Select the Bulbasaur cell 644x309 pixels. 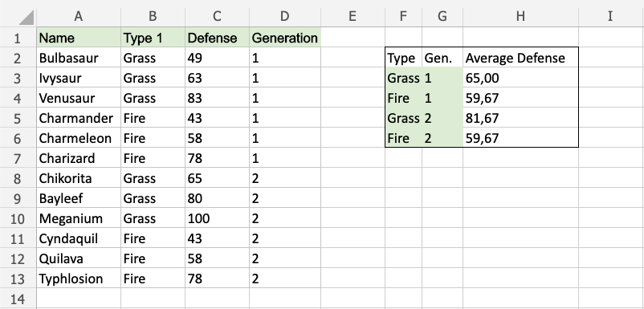click(79, 58)
